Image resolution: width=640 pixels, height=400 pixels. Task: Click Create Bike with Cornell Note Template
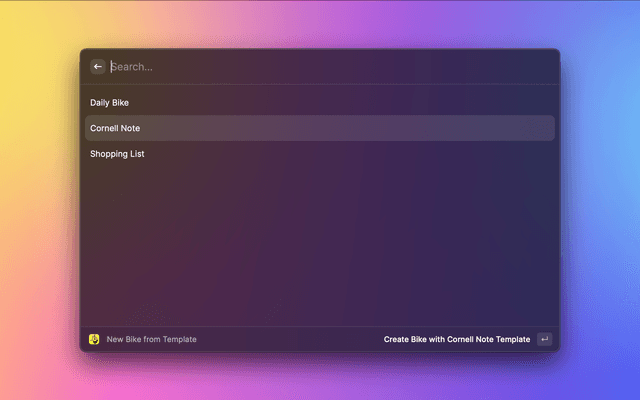[457, 339]
